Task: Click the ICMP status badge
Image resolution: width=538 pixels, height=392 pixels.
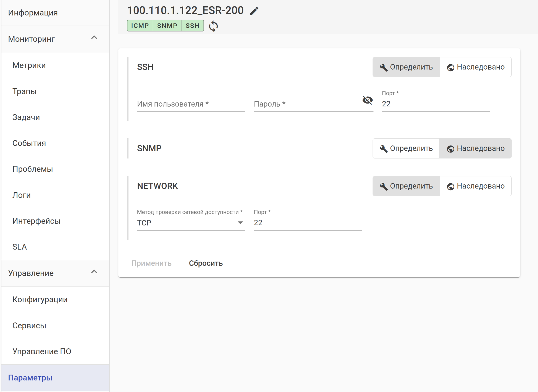Action: click(x=140, y=26)
